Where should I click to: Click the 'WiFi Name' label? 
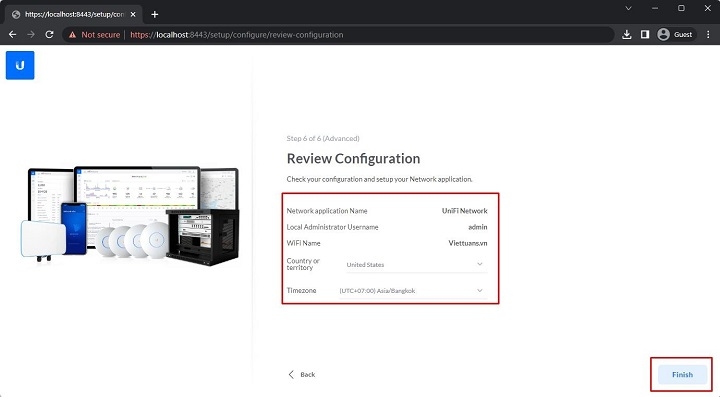click(304, 243)
